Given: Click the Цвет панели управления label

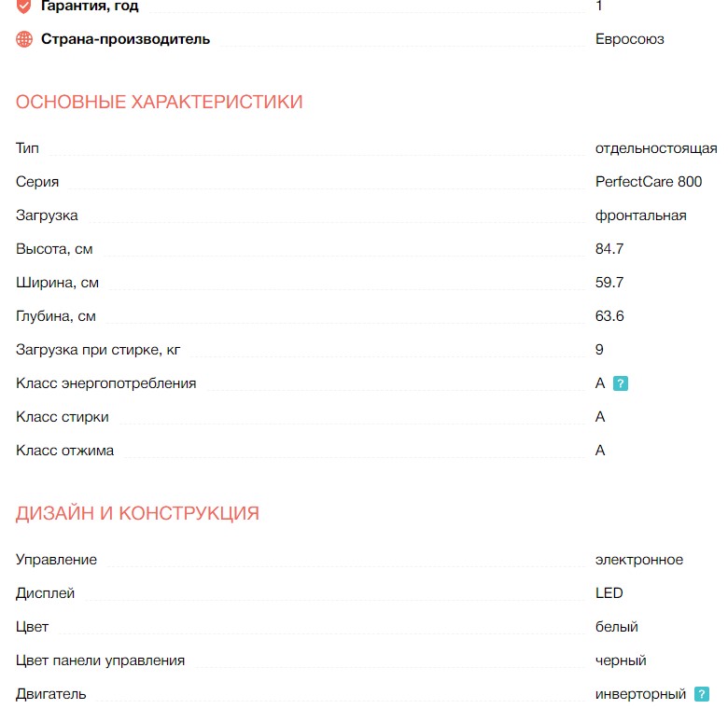Looking at the screenshot, I should [x=101, y=660].
